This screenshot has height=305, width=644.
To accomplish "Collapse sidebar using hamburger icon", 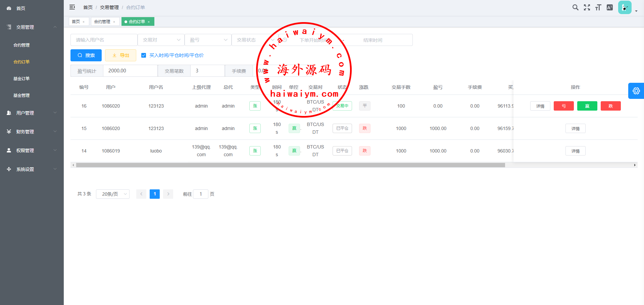I will point(72,7).
